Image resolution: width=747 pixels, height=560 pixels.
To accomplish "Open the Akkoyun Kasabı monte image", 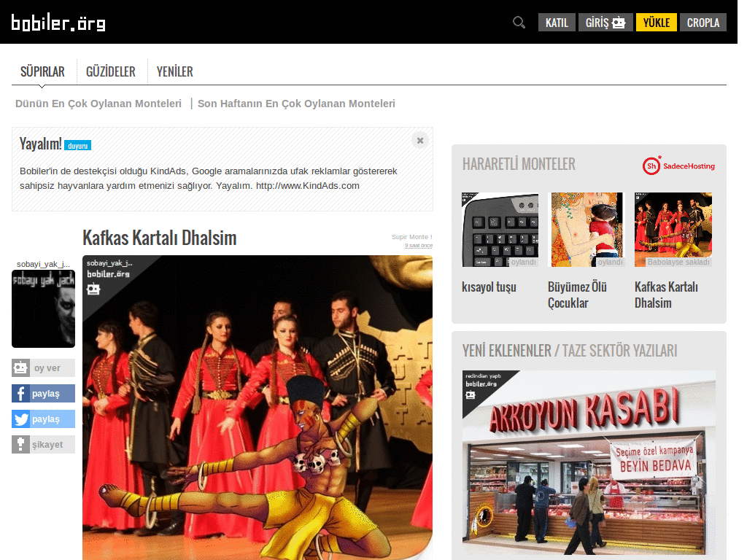I will [x=589, y=463].
